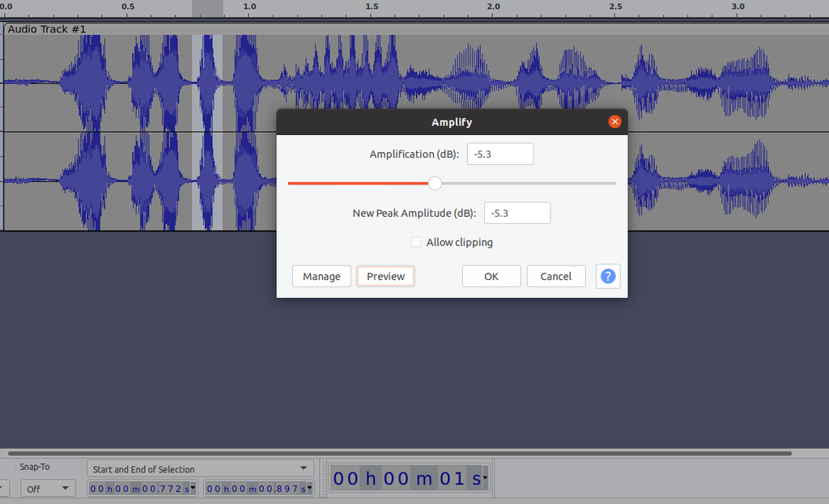This screenshot has width=829, height=504.
Task: Click the Amplification slider handle
Action: [435, 184]
